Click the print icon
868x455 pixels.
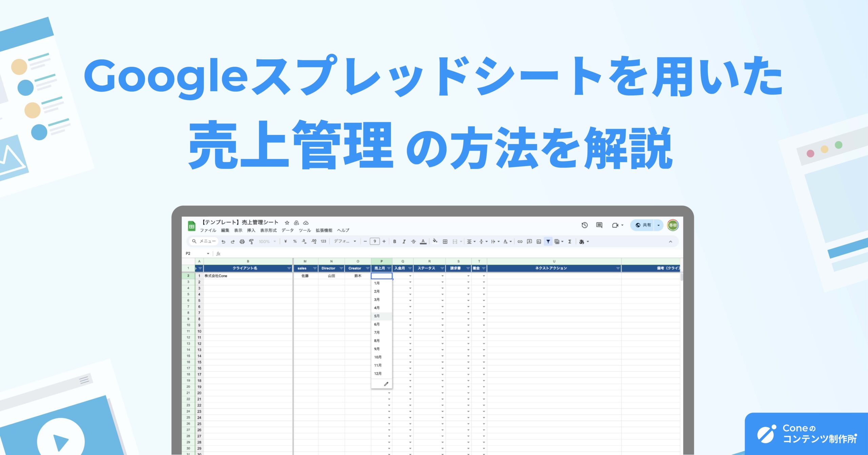[x=242, y=242]
